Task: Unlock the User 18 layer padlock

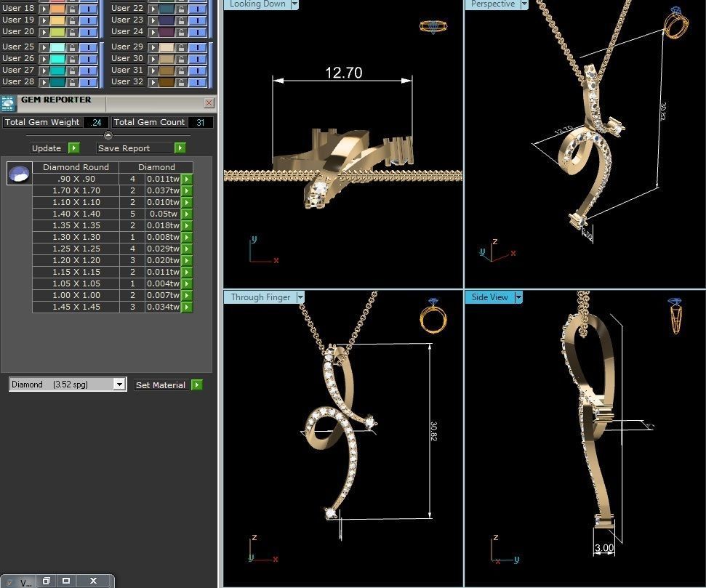Action: click(x=72, y=9)
